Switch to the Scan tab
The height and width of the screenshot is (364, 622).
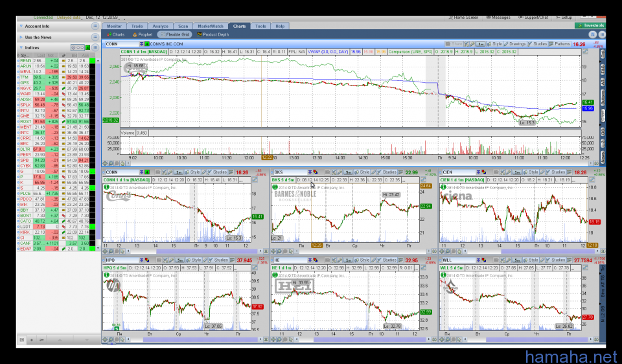[183, 26]
